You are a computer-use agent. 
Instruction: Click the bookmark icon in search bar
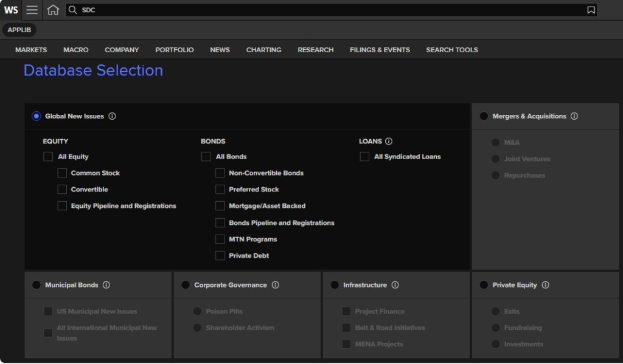[591, 10]
